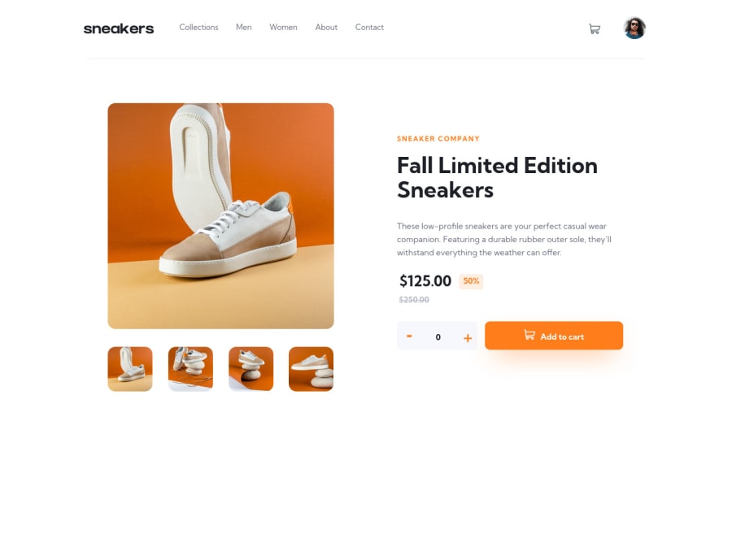Decrease quantity with the minus button
732x560 pixels.
click(409, 336)
